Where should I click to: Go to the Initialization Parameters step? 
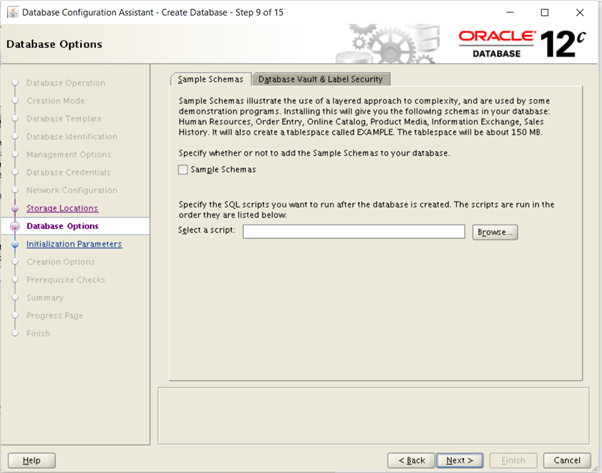click(x=74, y=244)
